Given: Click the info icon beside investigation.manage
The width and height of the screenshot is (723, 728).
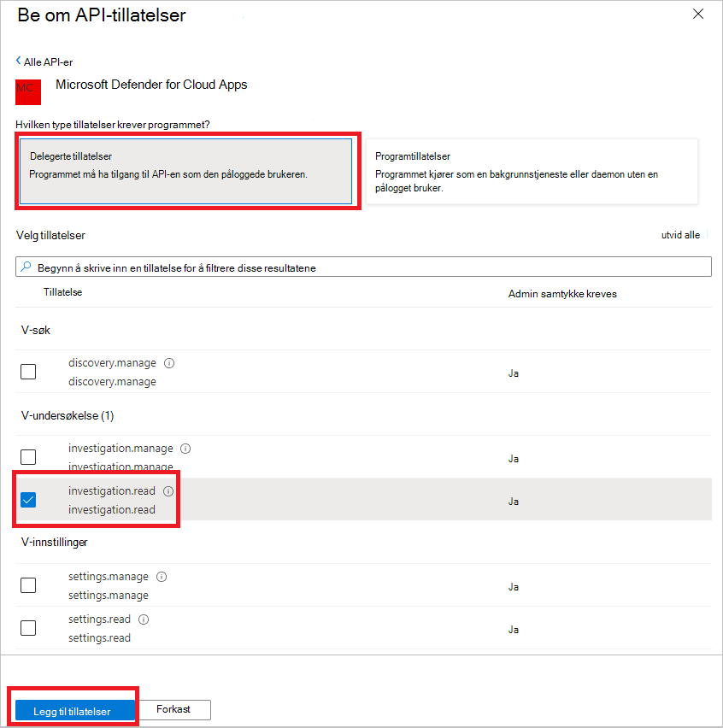Looking at the screenshot, I should [x=185, y=448].
